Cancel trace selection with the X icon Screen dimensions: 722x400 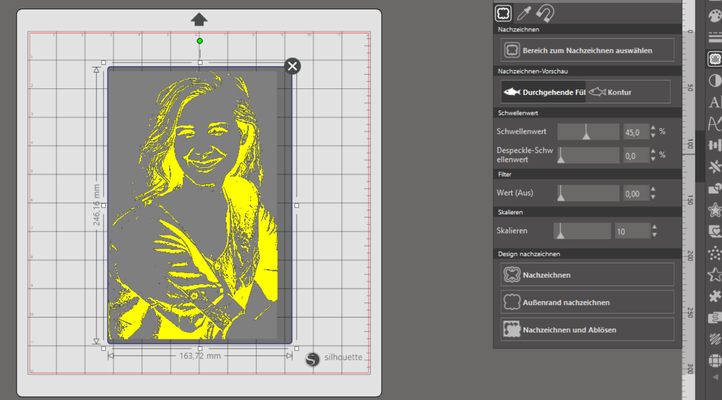tap(292, 66)
